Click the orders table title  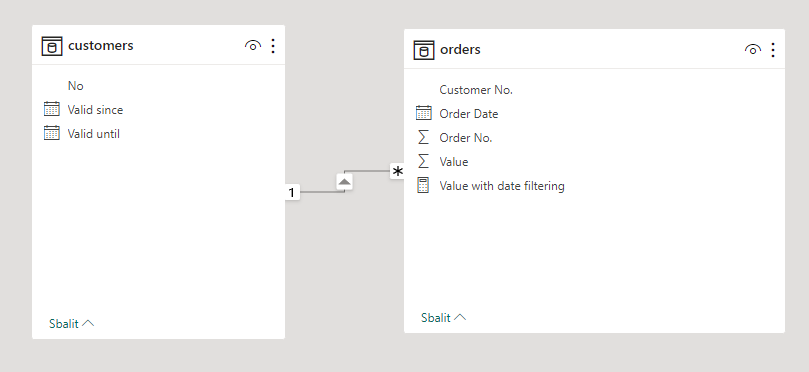pos(460,50)
